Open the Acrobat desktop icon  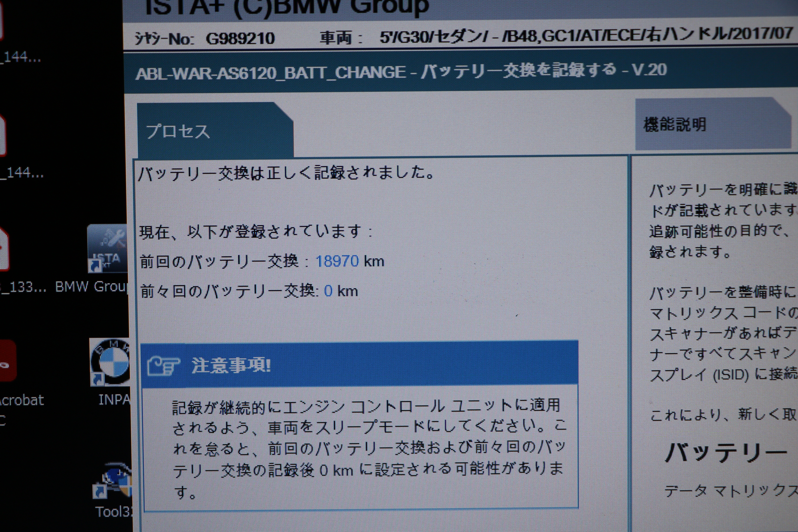(8, 361)
